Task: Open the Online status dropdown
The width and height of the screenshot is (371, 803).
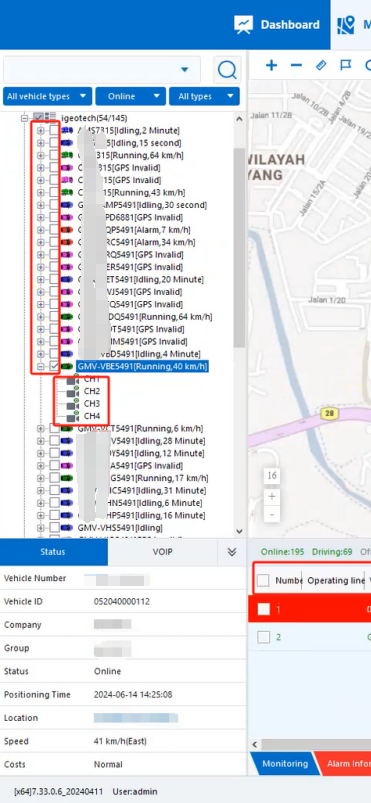Action: (x=130, y=96)
